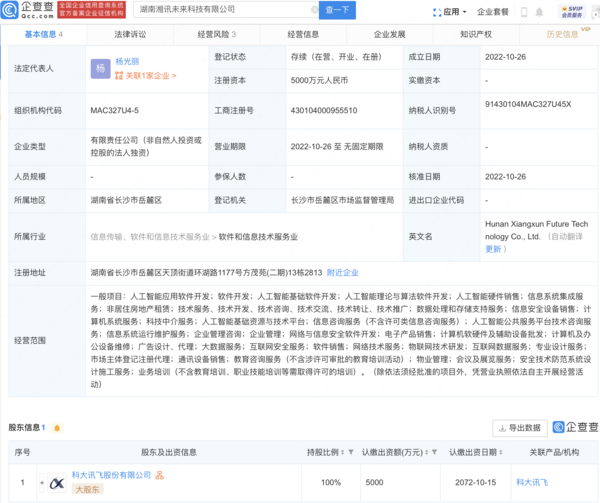Click the 长沙市岳麓区市场监督管理局 value
Screen dimensions: 600x503
[342, 200]
